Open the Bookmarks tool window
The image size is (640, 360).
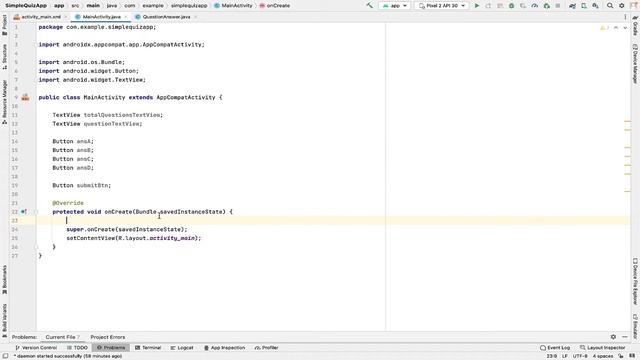coord(4,280)
